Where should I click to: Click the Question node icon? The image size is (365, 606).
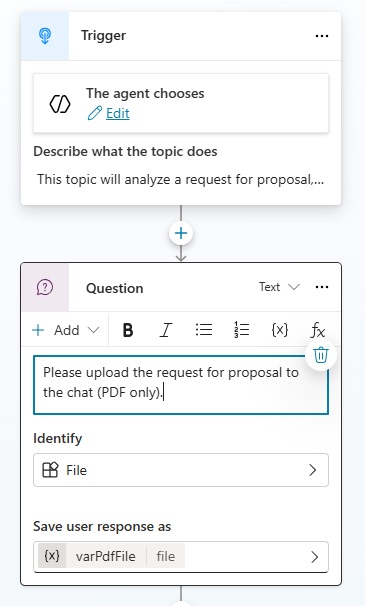pyautogui.click(x=45, y=288)
